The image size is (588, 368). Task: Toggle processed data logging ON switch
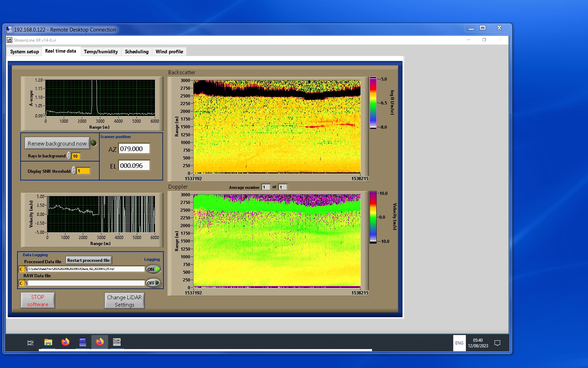pyautogui.click(x=153, y=269)
